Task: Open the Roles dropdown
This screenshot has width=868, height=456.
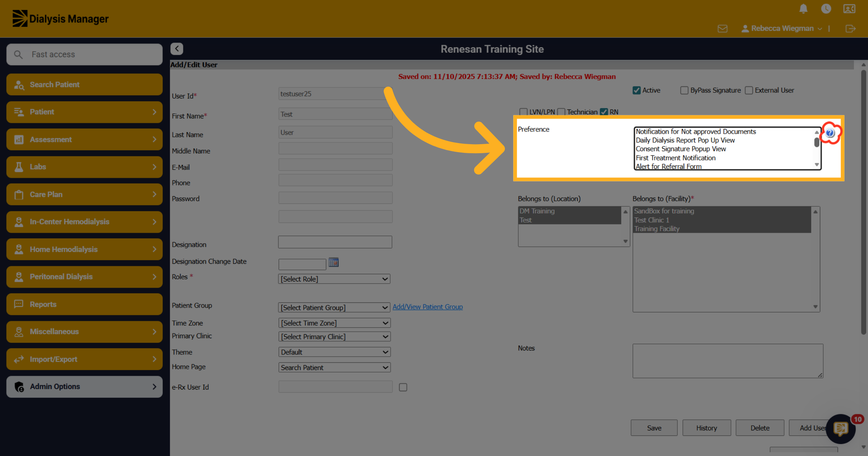Action: coord(334,279)
